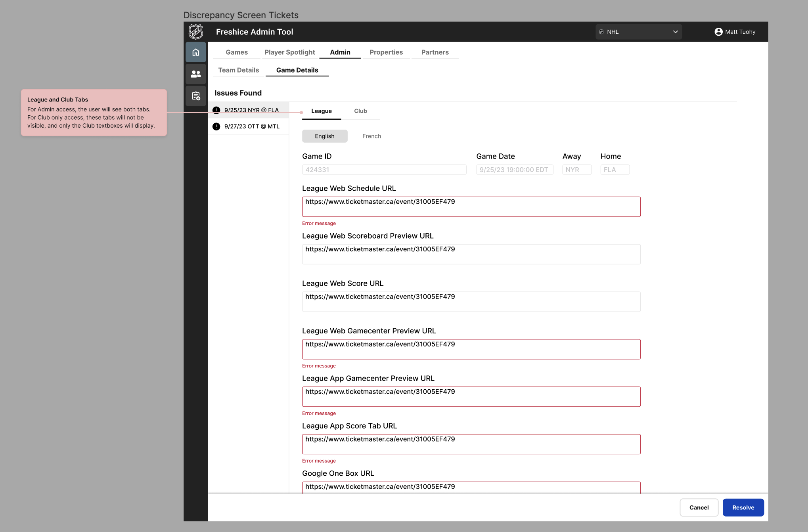Open the Team Details tab

tap(238, 70)
